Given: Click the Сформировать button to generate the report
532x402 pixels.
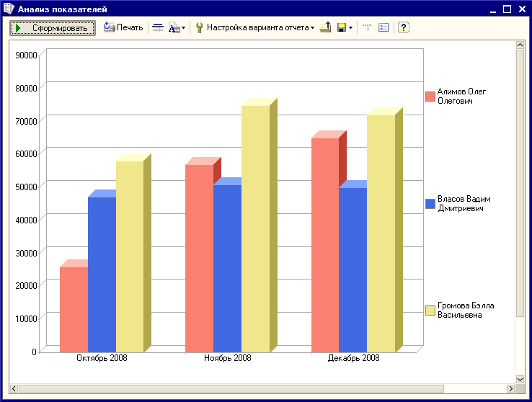Looking at the screenshot, I should tap(53, 28).
